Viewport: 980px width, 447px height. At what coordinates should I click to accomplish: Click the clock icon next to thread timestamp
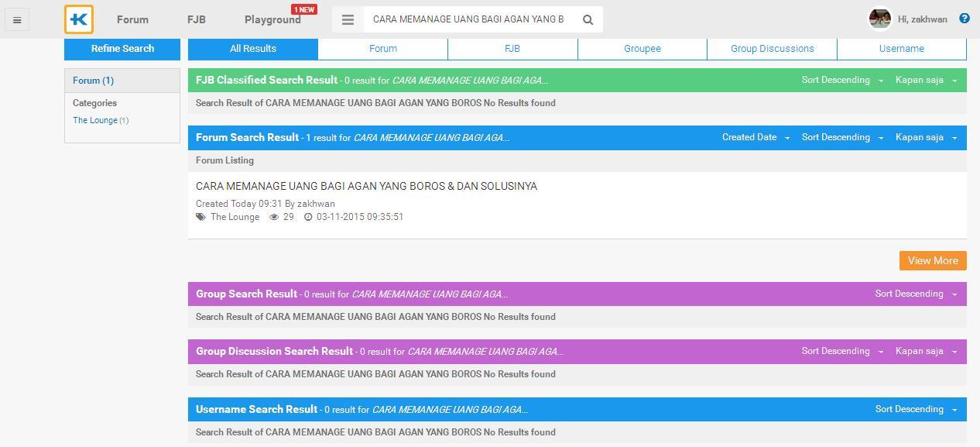[310, 217]
